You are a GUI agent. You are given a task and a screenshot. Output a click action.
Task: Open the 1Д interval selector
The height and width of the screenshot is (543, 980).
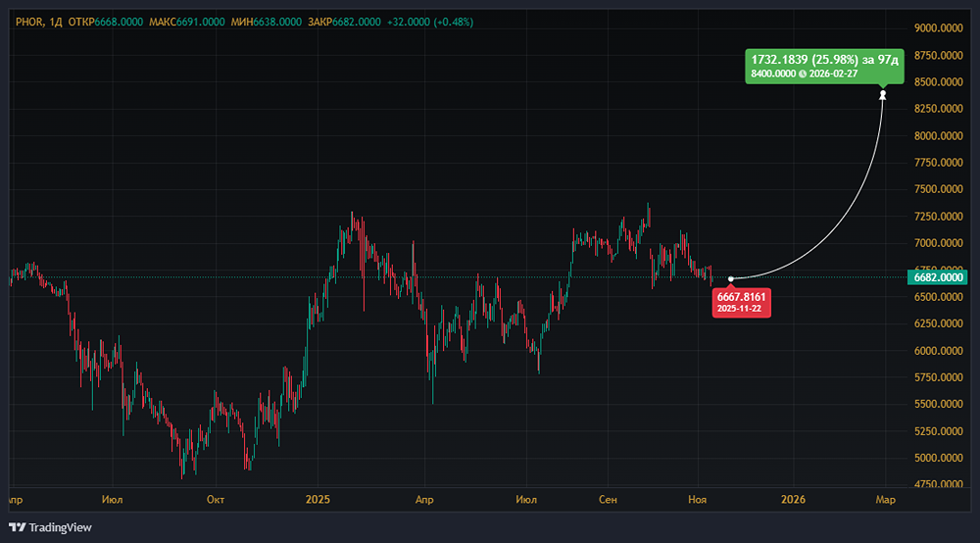56,22
